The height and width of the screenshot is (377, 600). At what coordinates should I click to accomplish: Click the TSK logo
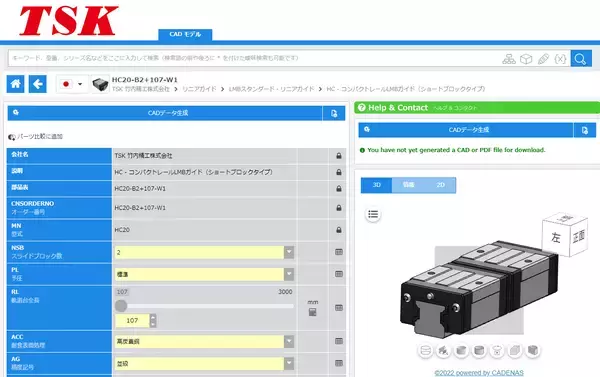(69, 21)
